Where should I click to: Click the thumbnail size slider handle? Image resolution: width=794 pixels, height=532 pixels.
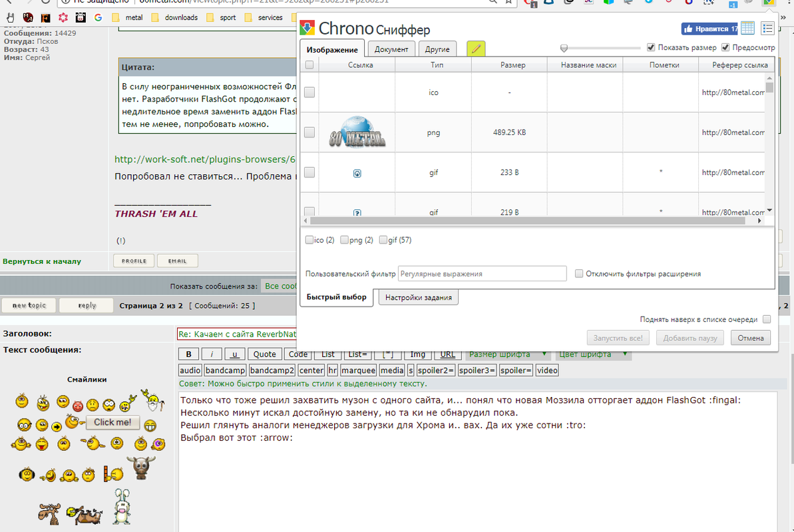pyautogui.click(x=564, y=48)
